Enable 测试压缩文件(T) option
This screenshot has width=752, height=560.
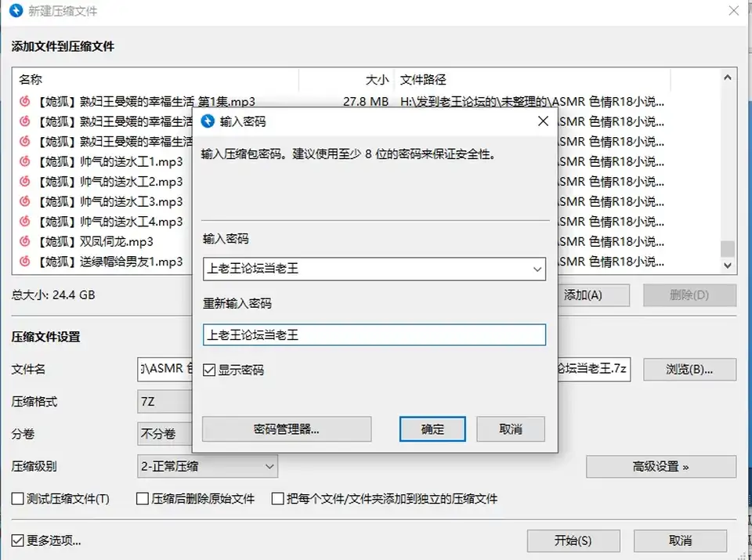[x=18, y=499]
